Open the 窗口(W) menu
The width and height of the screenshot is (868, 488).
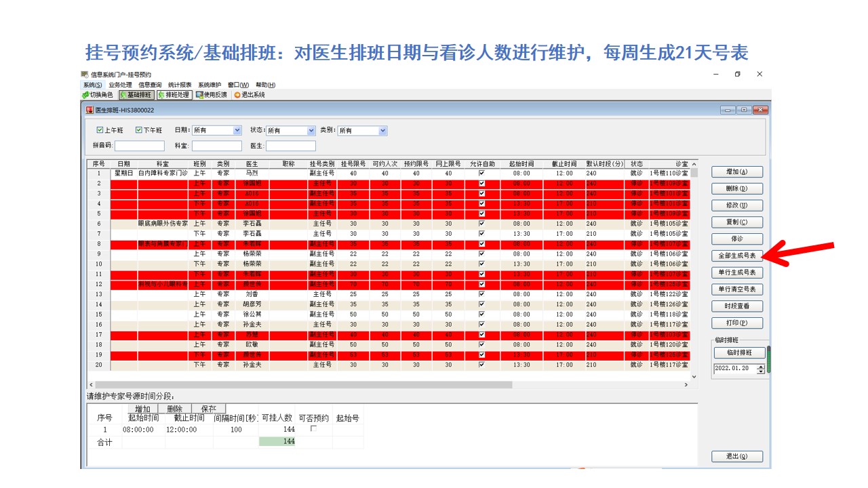click(x=239, y=85)
